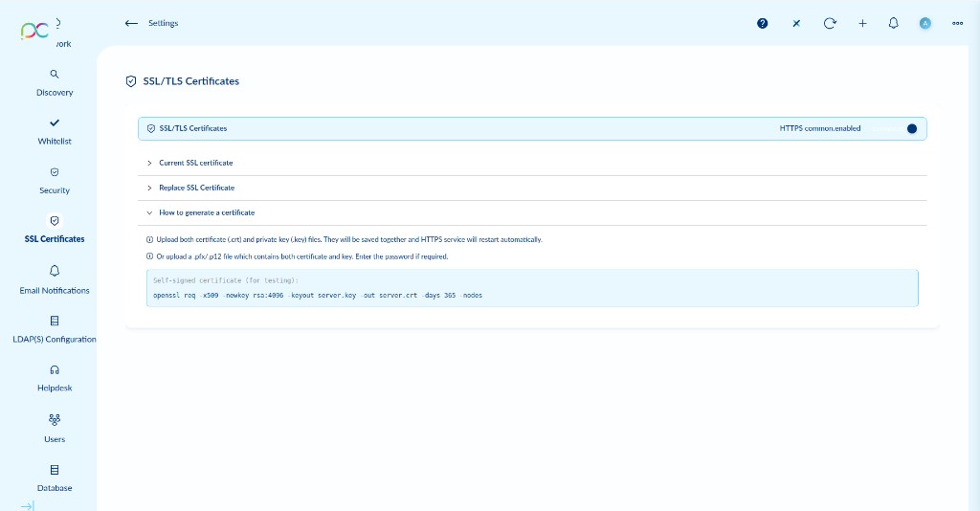This screenshot has width=980, height=511.
Task: Go to LDAP(S) Configuration menu item
Action: pyautogui.click(x=55, y=339)
